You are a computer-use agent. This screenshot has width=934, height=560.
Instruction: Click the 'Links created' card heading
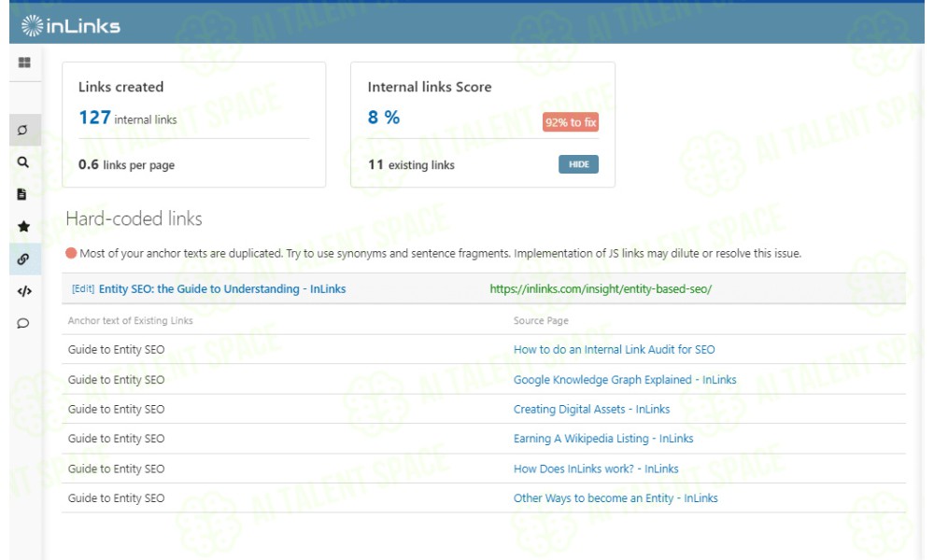(120, 87)
